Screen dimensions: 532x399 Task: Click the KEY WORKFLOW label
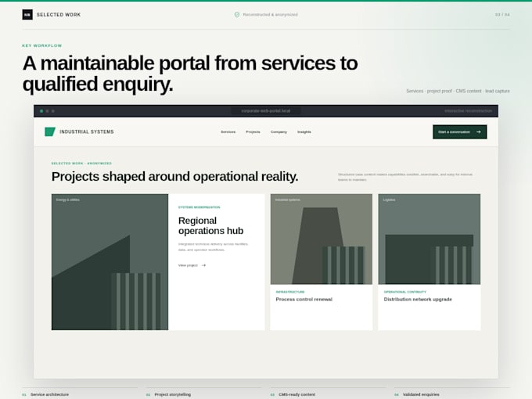coord(42,45)
